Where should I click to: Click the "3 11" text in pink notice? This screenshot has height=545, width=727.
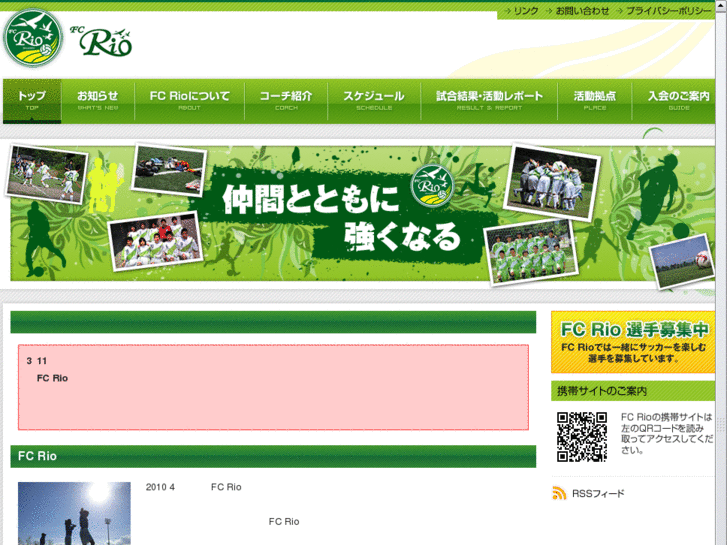tap(37, 361)
